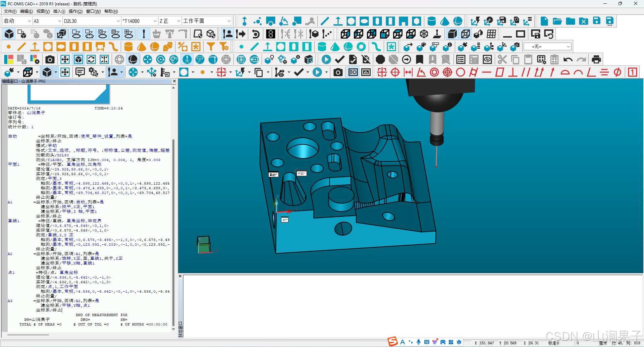Click the view orientation cube in graphics window

click(x=204, y=244)
